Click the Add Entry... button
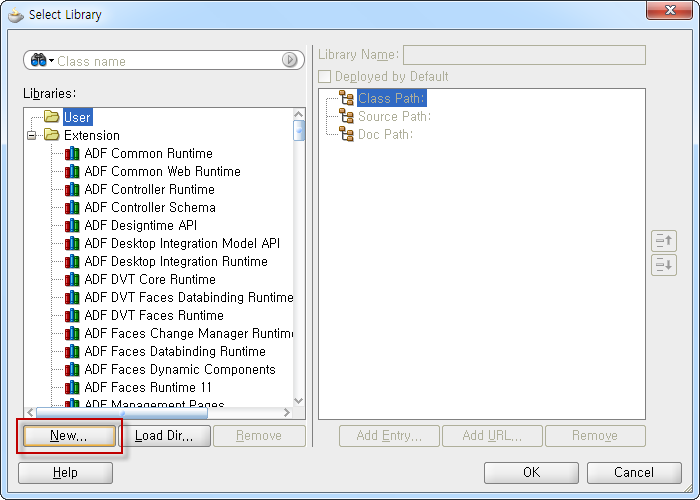 (389, 436)
